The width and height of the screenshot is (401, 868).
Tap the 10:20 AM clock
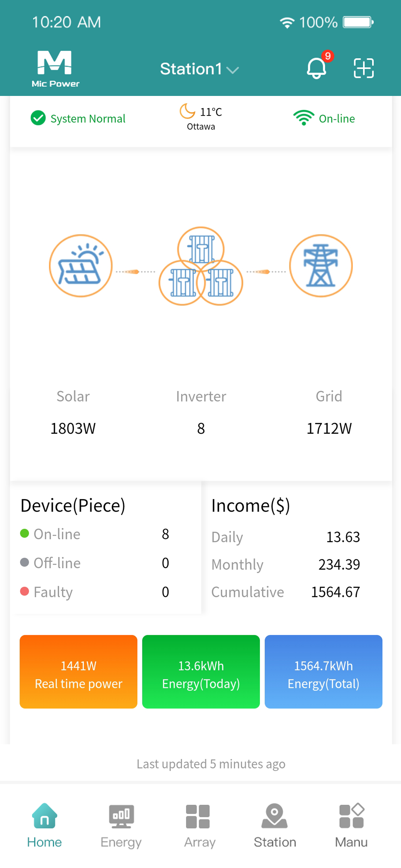(67, 22)
